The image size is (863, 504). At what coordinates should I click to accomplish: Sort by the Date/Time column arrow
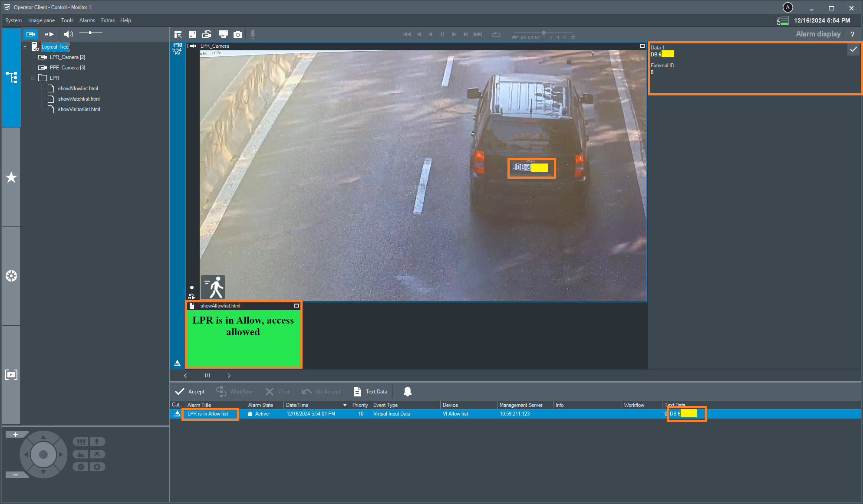click(345, 405)
